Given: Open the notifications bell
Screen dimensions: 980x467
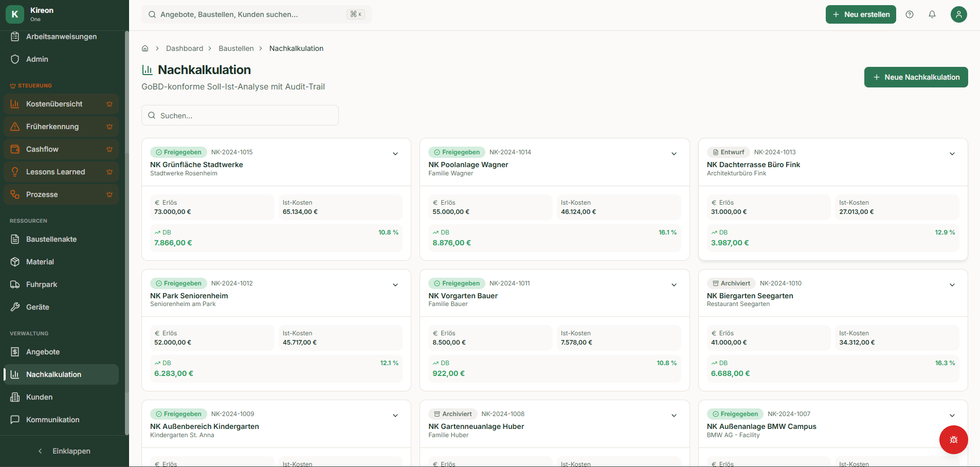Looking at the screenshot, I should 932,14.
